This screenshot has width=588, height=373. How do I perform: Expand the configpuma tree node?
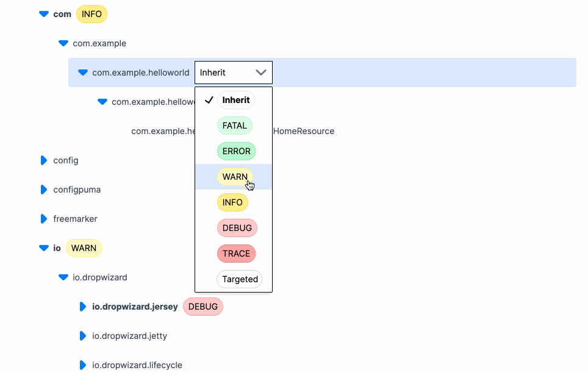pyautogui.click(x=43, y=190)
